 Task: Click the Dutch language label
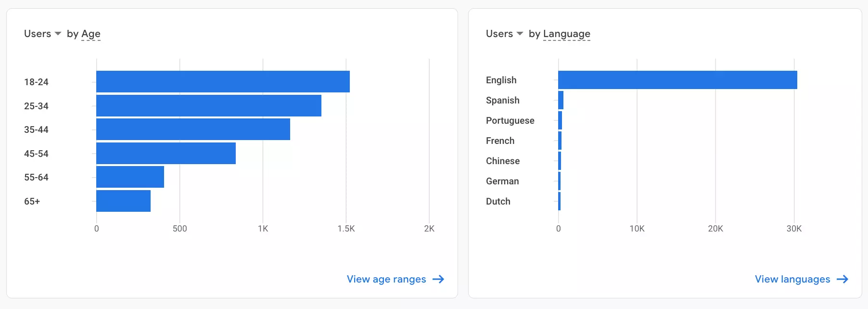coord(498,201)
